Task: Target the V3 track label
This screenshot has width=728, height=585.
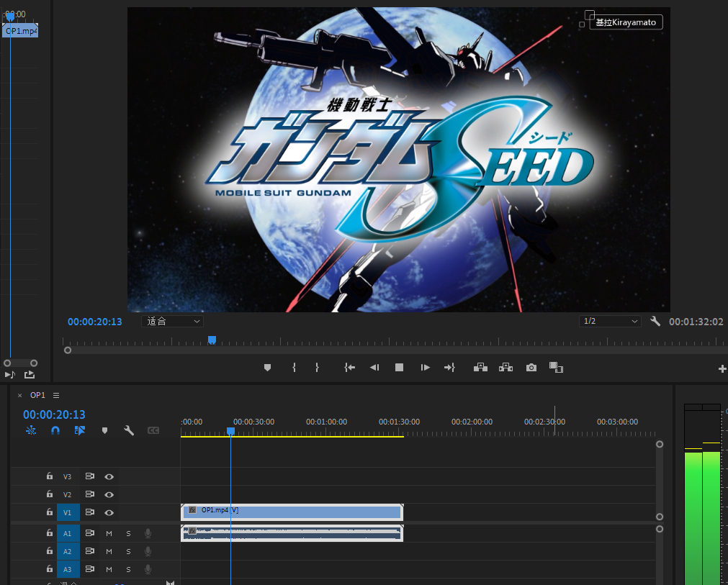Action: pos(68,476)
